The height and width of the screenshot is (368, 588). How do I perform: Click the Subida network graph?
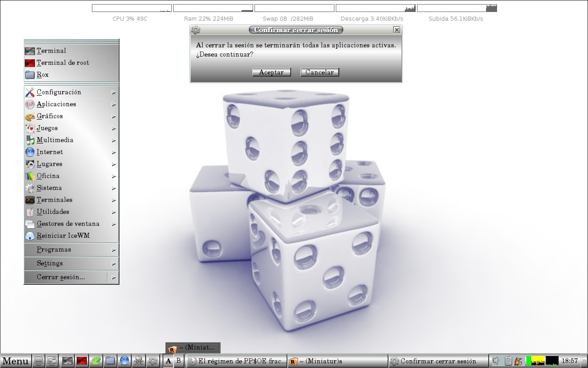click(x=457, y=8)
